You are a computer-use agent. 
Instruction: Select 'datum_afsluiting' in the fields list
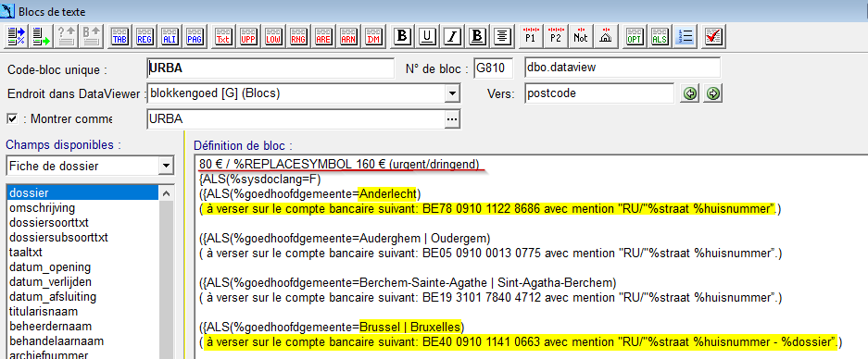pos(83,297)
